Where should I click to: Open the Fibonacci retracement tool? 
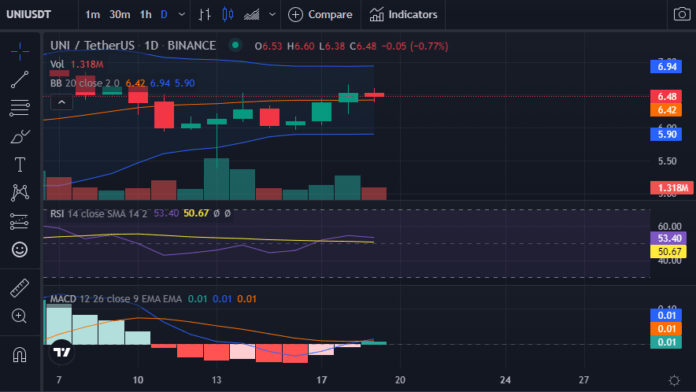(x=20, y=108)
